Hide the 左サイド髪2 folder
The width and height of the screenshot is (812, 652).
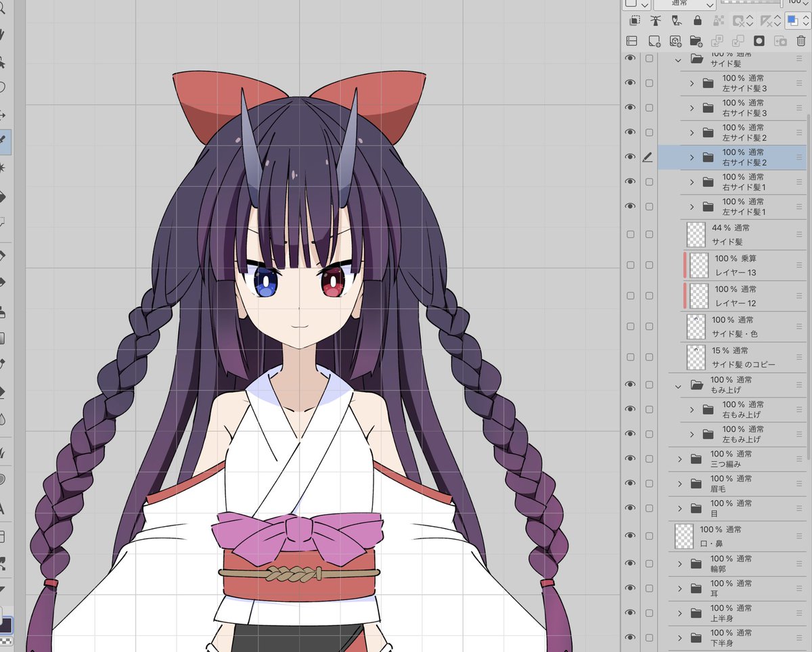click(631, 132)
